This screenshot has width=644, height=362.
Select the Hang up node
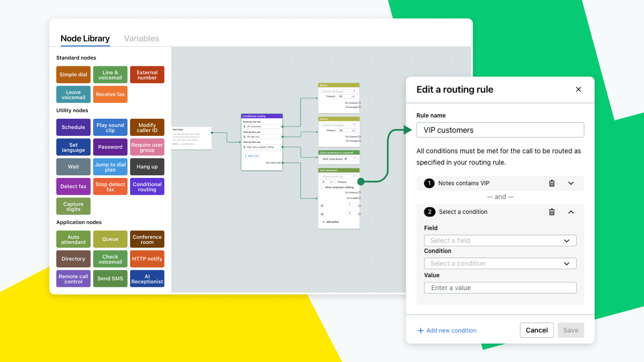pos(147,166)
